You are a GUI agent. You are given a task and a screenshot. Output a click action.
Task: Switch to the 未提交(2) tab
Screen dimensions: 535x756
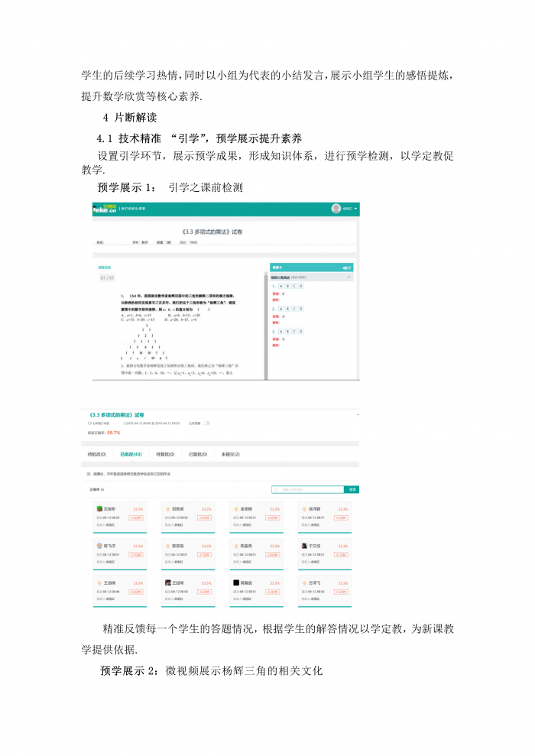(231, 454)
